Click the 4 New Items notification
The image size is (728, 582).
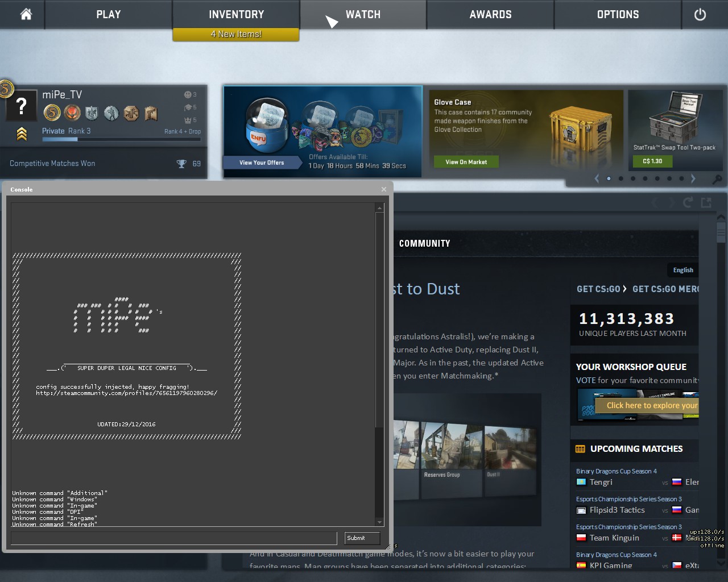[236, 34]
